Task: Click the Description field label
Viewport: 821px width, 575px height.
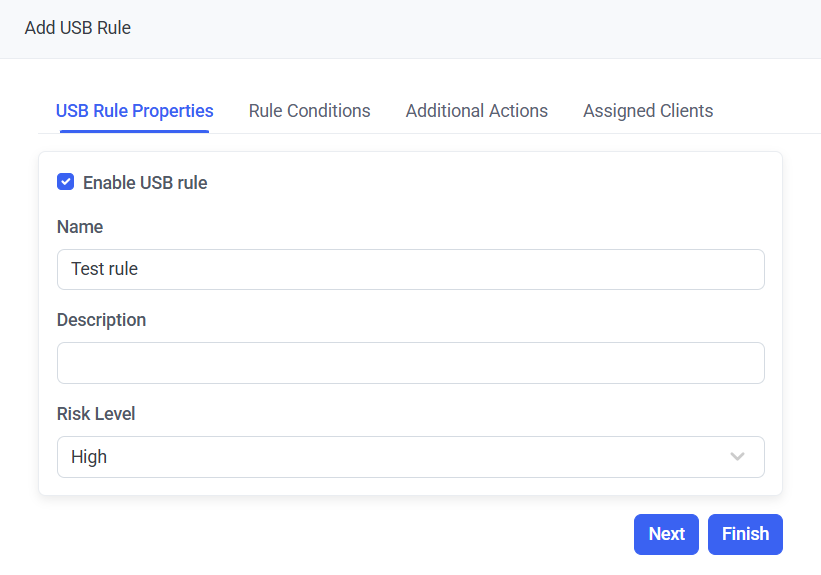Action: [101, 320]
